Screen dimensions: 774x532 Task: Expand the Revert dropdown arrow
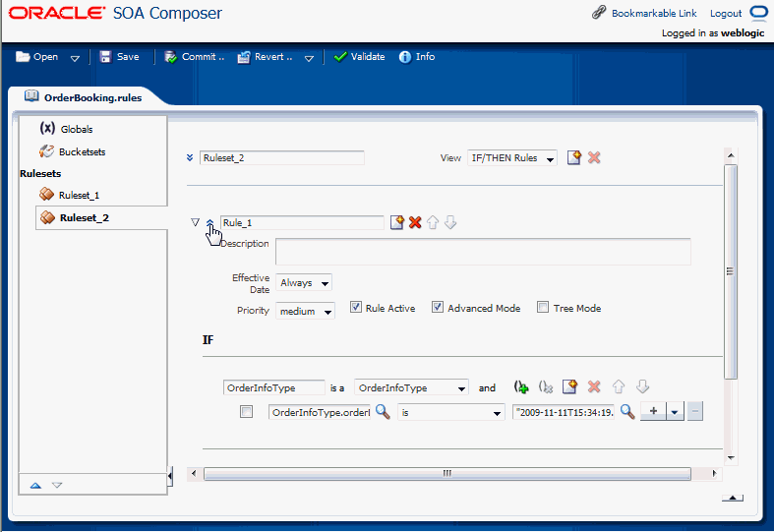[309, 58]
